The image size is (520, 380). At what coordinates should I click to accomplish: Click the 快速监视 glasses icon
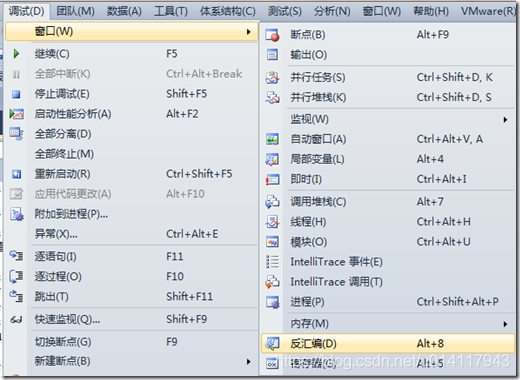(x=16, y=320)
